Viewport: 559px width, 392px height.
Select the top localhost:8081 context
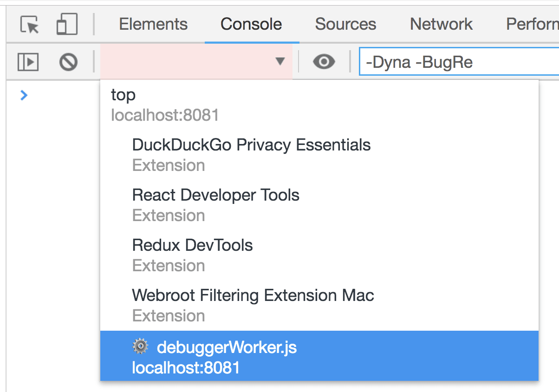click(319, 105)
